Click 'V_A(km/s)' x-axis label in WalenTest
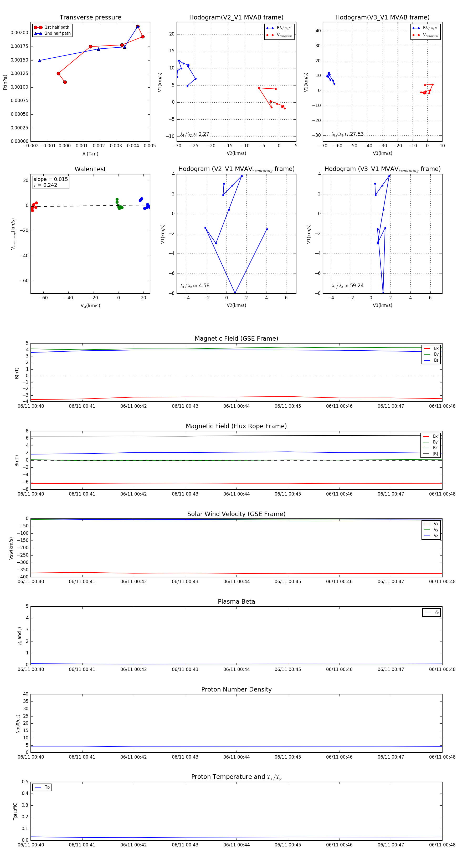Viewport: 473px width, 868px height. click(90, 306)
